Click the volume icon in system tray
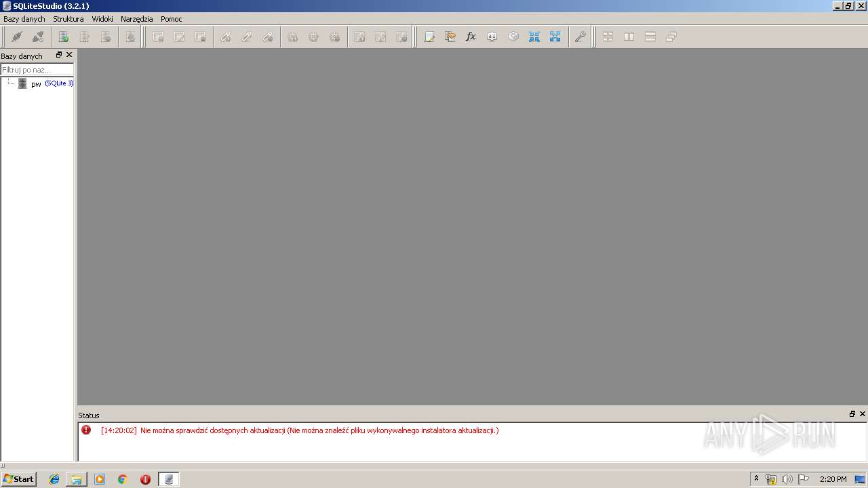This screenshot has width=868, height=488. click(787, 479)
